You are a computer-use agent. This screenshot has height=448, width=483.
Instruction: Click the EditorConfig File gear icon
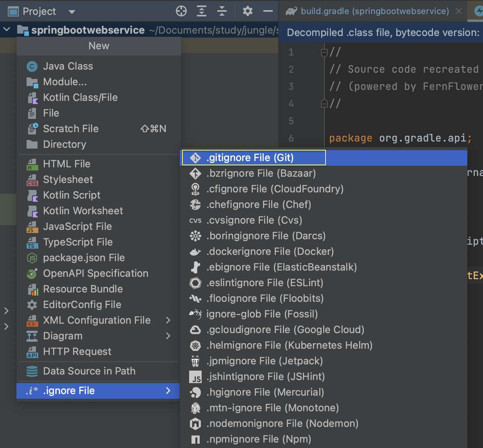point(32,305)
